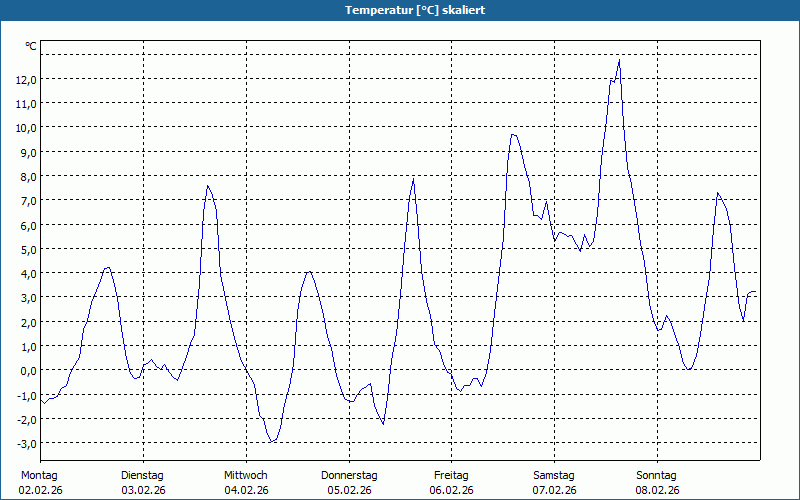Click the Montag day label
The width and height of the screenshot is (800, 500).
point(39,476)
